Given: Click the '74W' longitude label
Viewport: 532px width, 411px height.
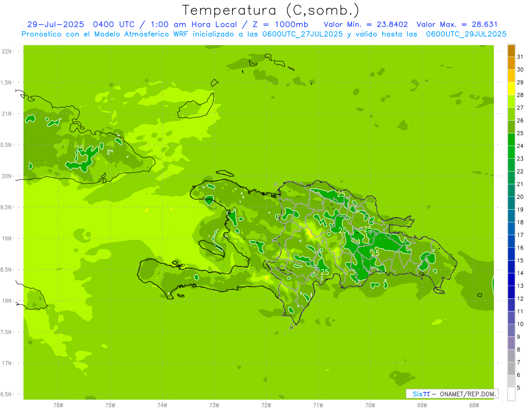Looking at the screenshot, I should [162, 405].
